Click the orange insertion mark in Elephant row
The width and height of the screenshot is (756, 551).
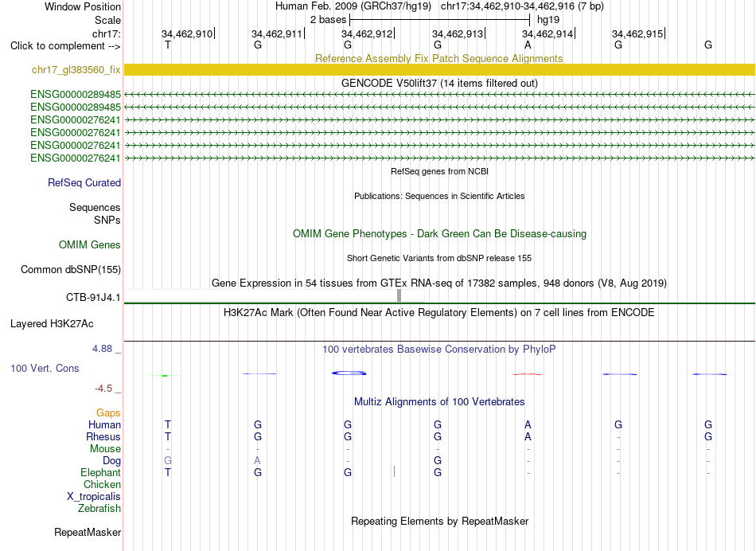[394, 472]
